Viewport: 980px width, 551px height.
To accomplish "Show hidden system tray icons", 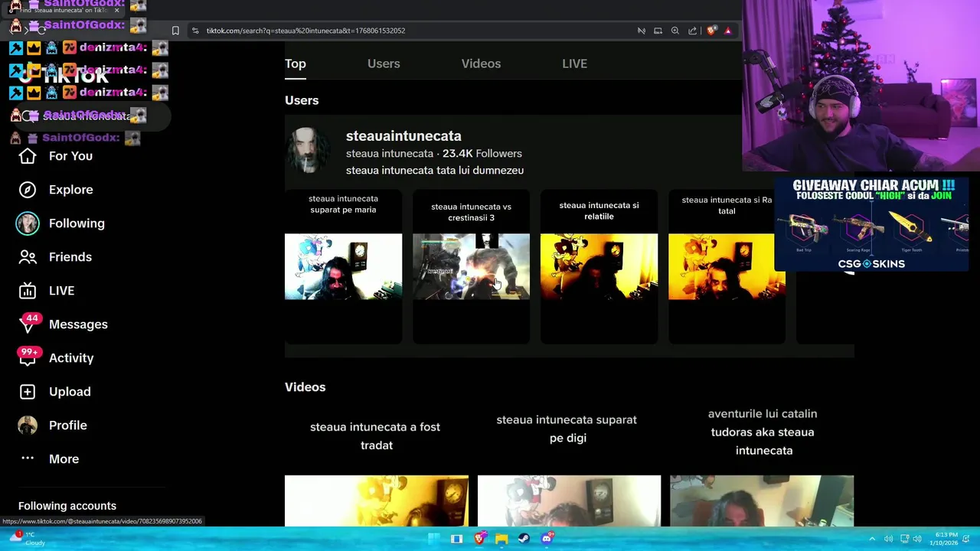I will [x=871, y=539].
